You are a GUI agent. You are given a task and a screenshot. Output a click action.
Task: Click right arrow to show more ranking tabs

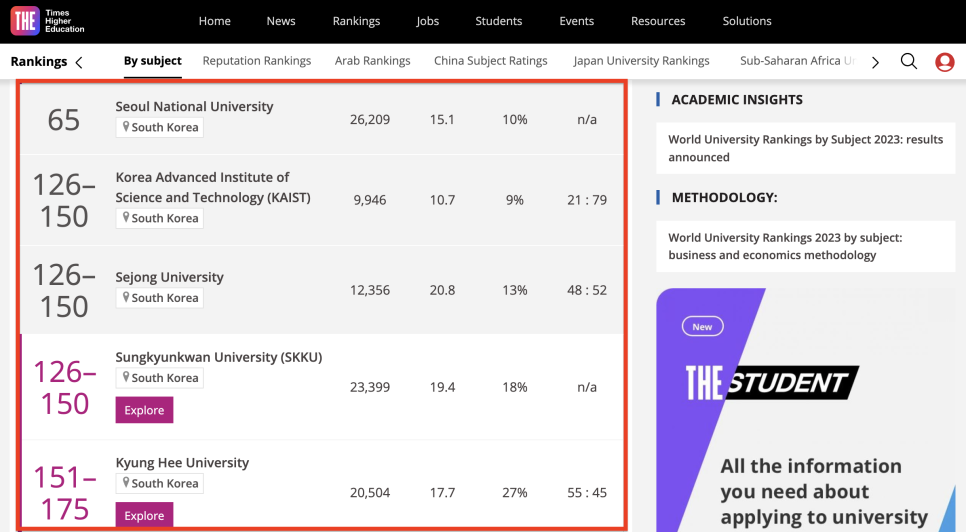pos(875,62)
